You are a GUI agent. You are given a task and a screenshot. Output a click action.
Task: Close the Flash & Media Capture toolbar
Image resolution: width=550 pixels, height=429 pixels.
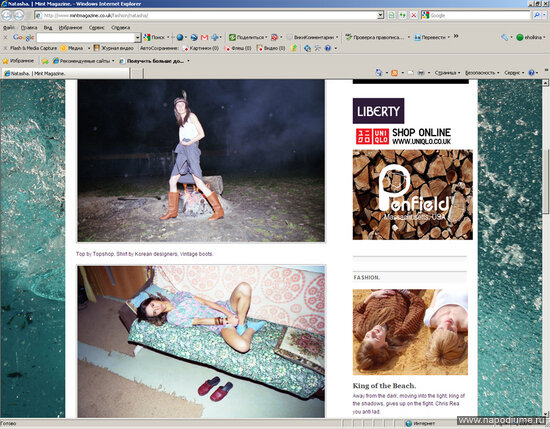[5, 48]
